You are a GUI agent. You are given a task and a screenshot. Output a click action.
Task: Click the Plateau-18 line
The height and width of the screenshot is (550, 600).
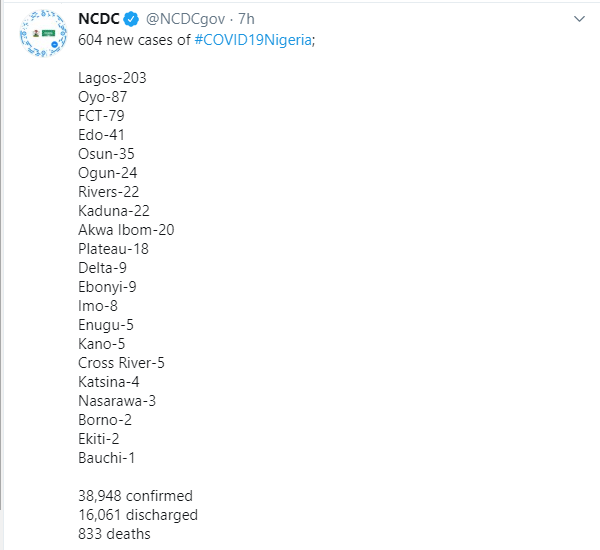(x=113, y=249)
